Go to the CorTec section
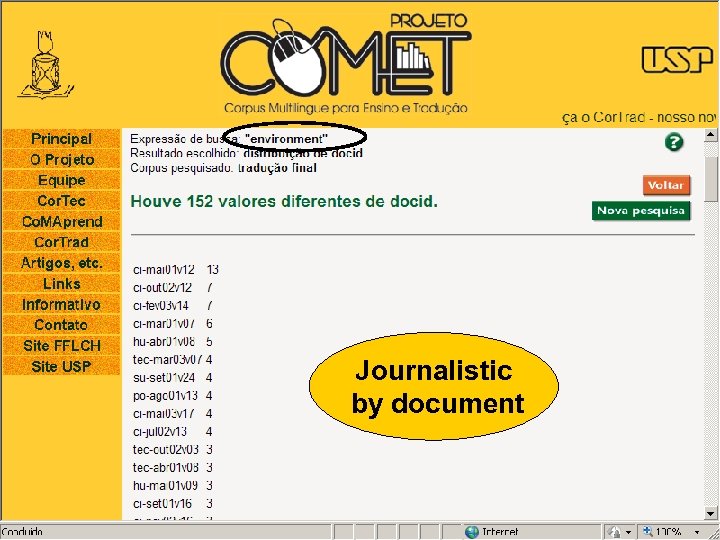 click(61, 201)
